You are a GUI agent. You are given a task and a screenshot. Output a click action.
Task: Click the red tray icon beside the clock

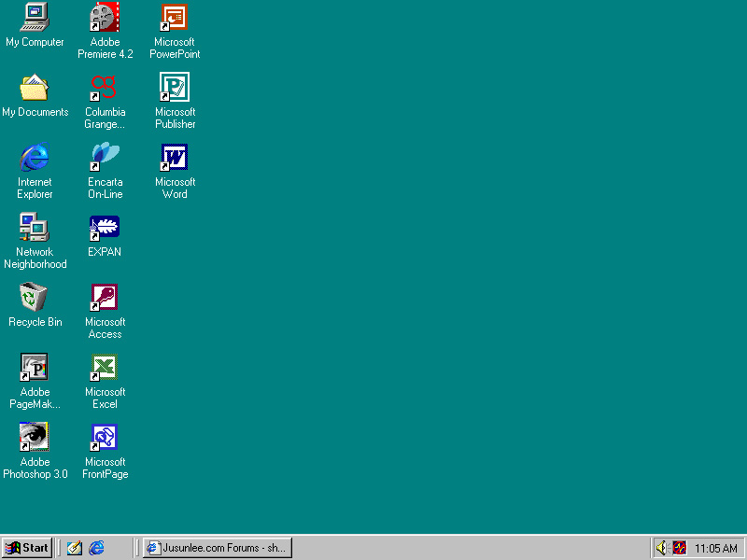680,548
